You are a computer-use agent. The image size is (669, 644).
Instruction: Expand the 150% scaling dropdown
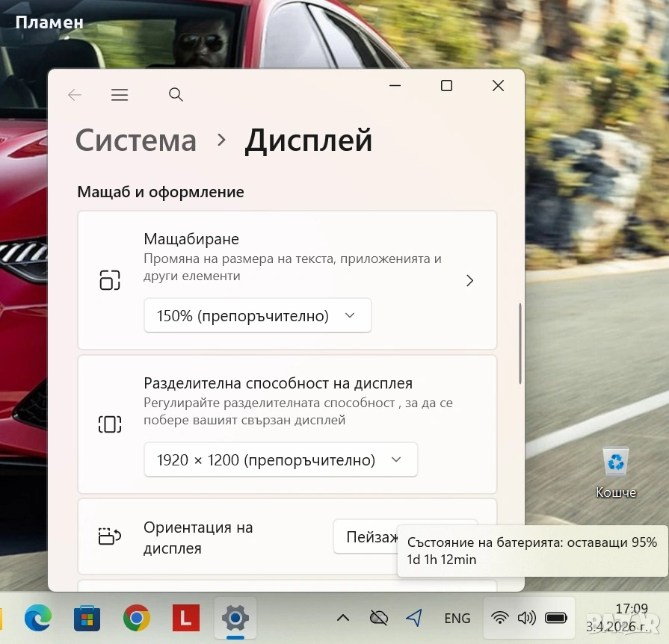click(x=257, y=316)
